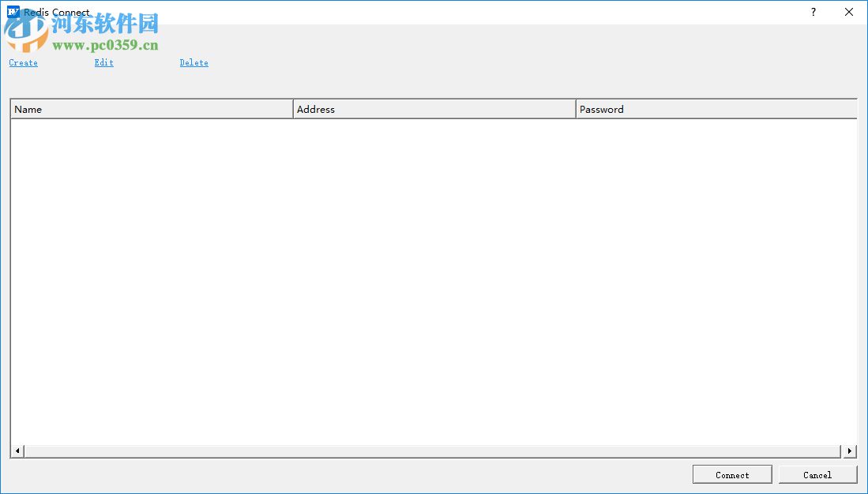This screenshot has width=868, height=494.
Task: Select the Address column header
Action: pos(434,109)
